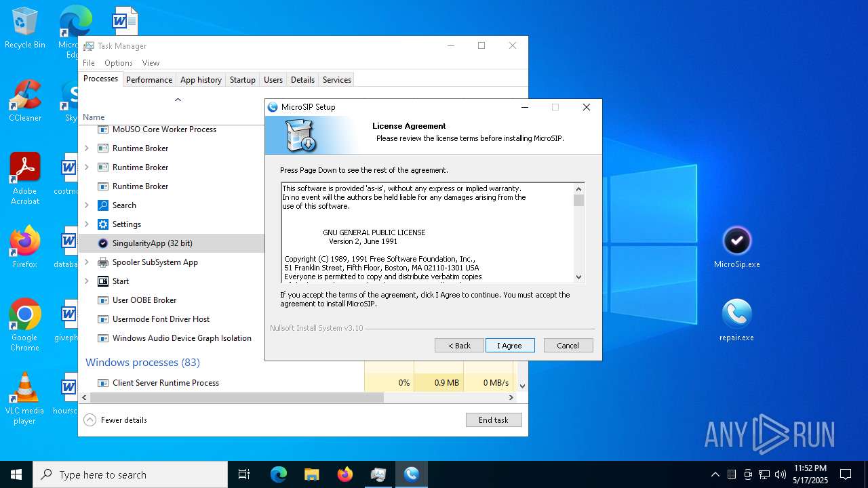Show hidden system tray icons
This screenshot has height=488, width=868.
715,474
